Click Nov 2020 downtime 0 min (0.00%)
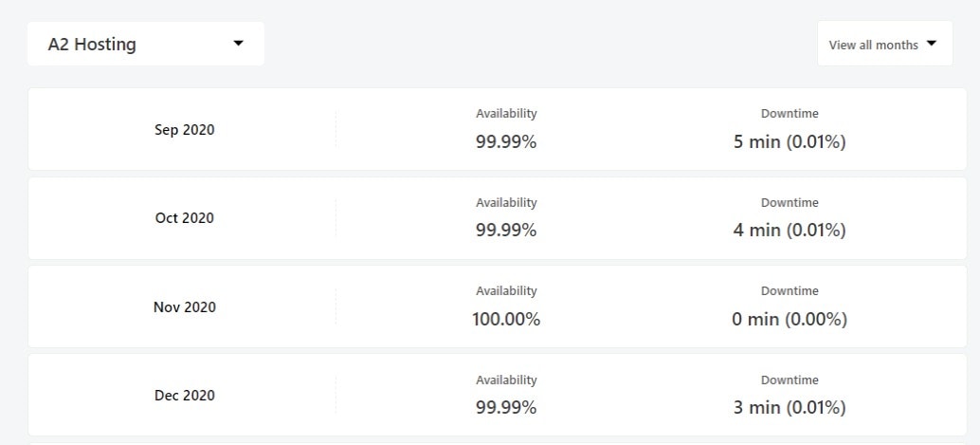The image size is (980, 445). 789,319
